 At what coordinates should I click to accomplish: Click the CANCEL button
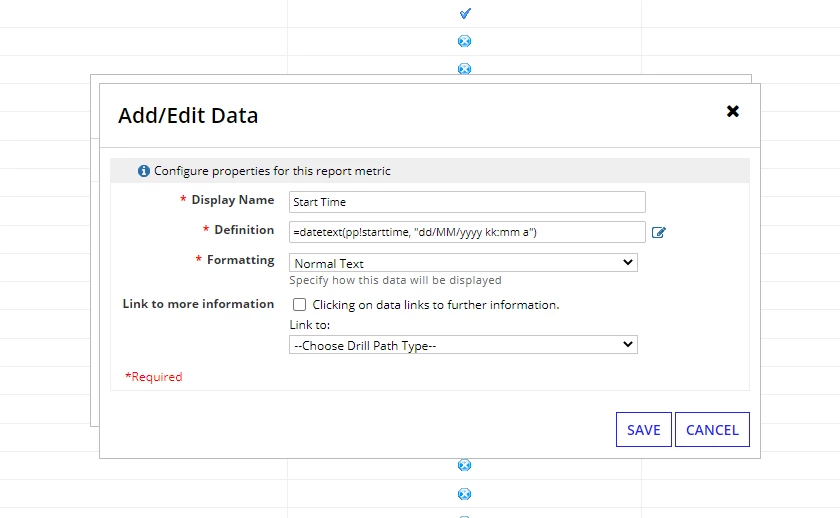[712, 430]
